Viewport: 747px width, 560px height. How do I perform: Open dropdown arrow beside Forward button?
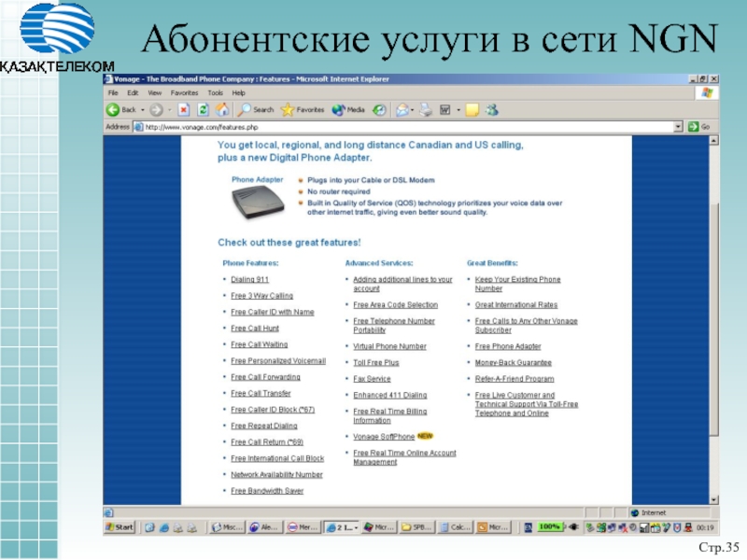(170, 110)
